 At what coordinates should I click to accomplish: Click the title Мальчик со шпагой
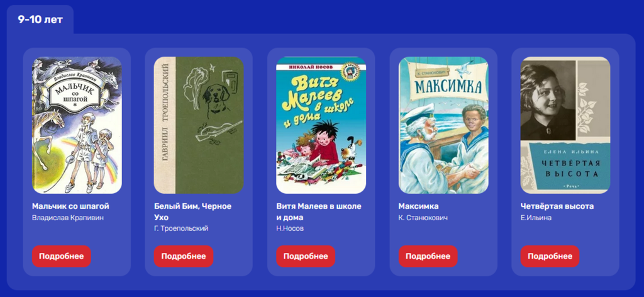tap(70, 206)
